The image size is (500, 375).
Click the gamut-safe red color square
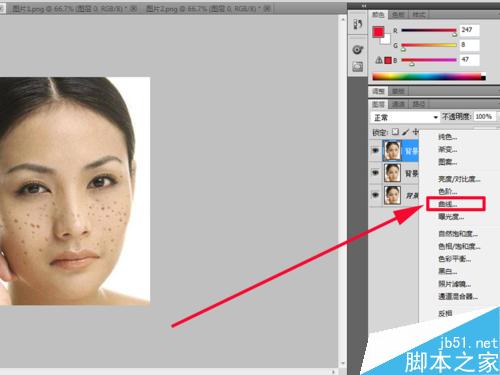tap(388, 60)
